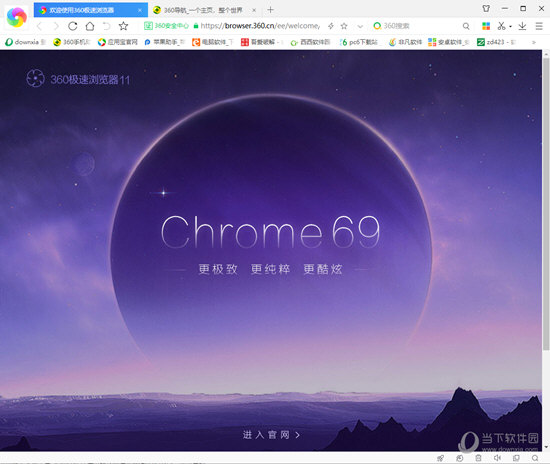Maximize the browser window

click(x=523, y=8)
